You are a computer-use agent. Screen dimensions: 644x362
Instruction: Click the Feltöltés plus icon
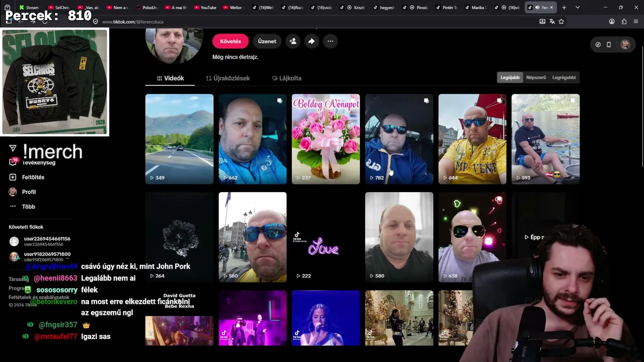pyautogui.click(x=13, y=177)
